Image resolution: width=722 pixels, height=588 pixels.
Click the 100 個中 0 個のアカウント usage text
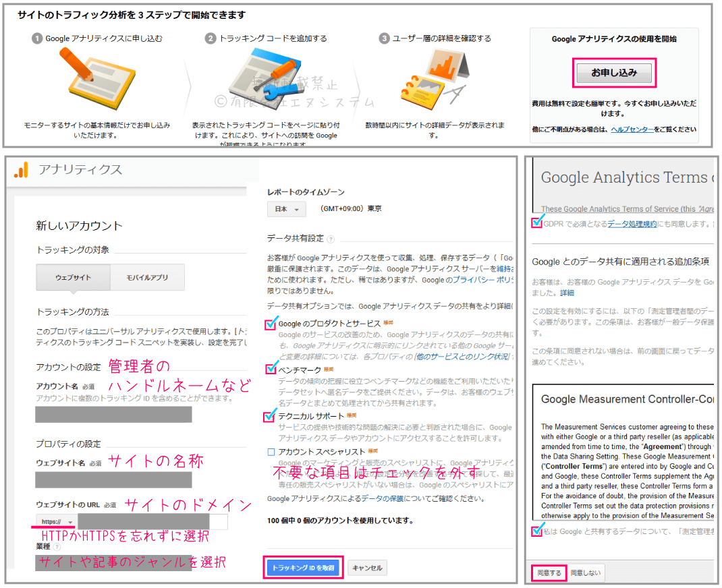point(340,521)
